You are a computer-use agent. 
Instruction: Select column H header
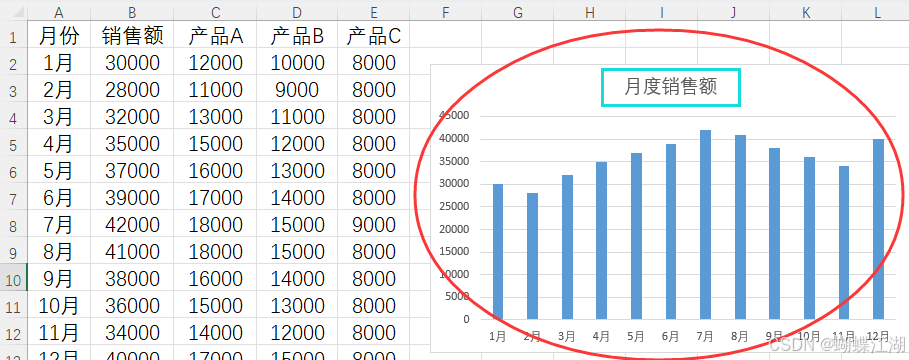[x=590, y=12]
